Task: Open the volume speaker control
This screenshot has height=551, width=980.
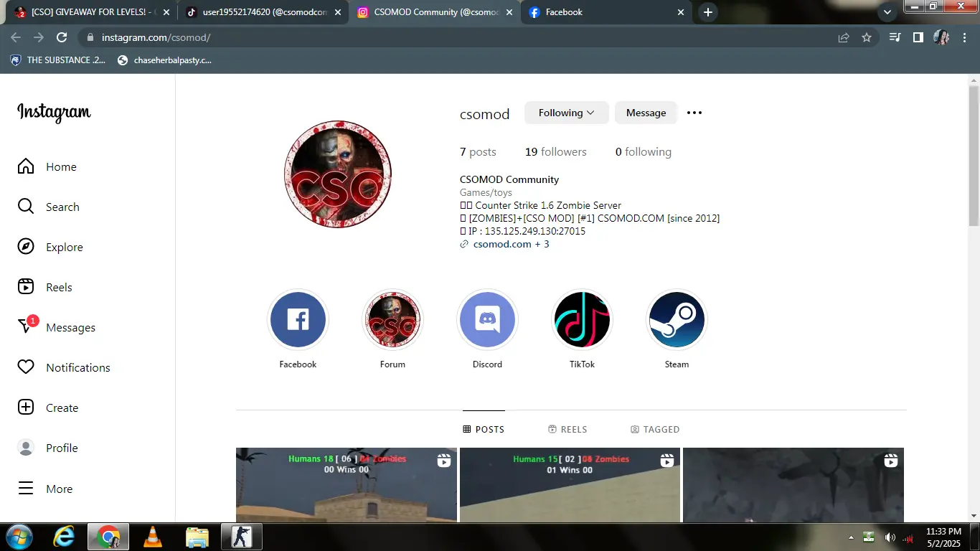Action: pos(890,537)
